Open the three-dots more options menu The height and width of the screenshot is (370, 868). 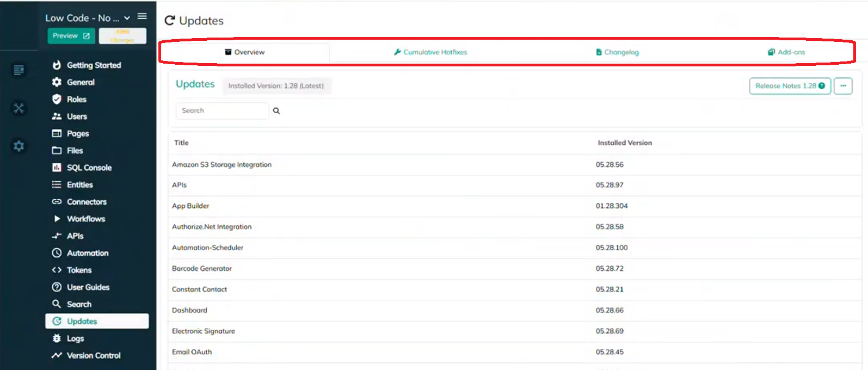[843, 86]
